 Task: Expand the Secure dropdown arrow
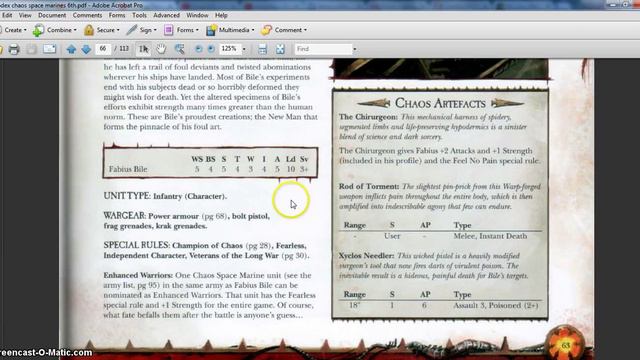[118, 30]
